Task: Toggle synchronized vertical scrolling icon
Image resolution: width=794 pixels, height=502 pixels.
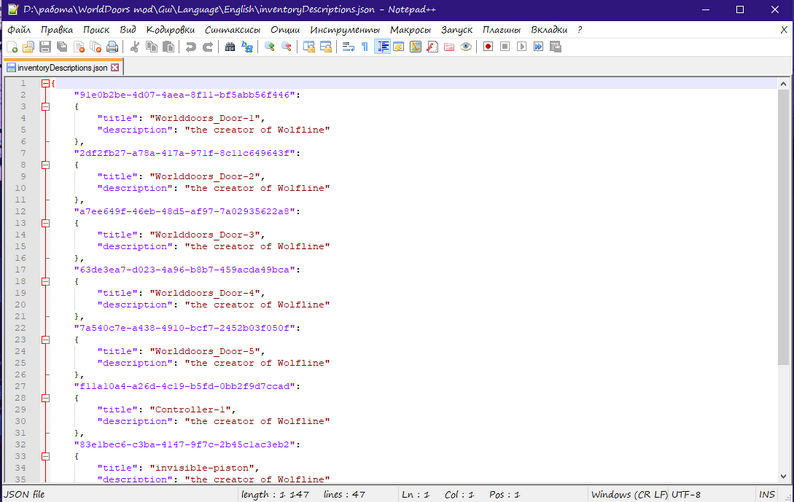Action: pyautogui.click(x=309, y=47)
